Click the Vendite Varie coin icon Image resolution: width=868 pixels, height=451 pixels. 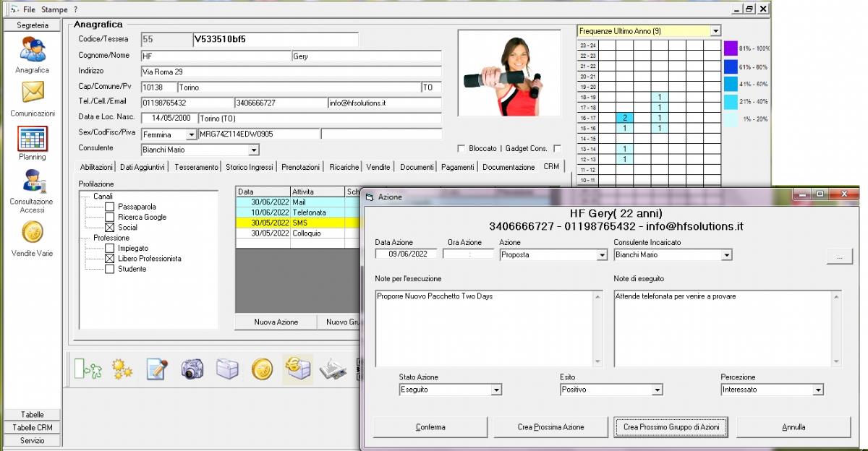pos(33,232)
